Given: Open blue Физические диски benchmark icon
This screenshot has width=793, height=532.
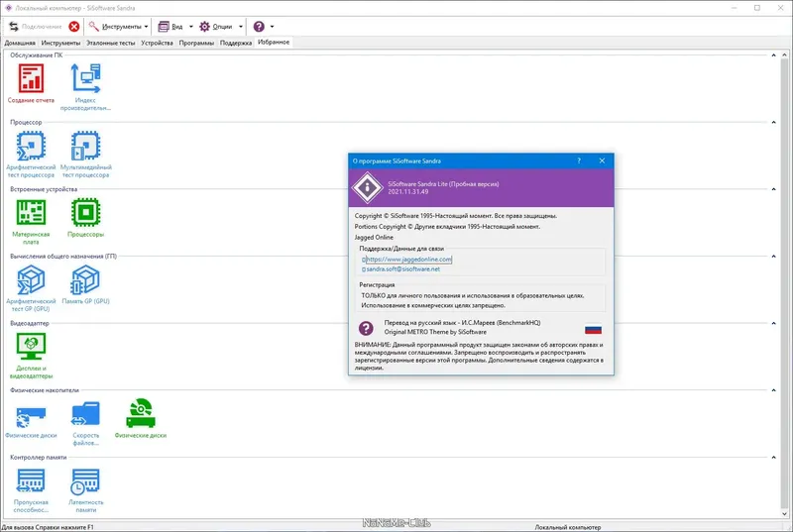Looking at the screenshot, I should coord(31,417).
